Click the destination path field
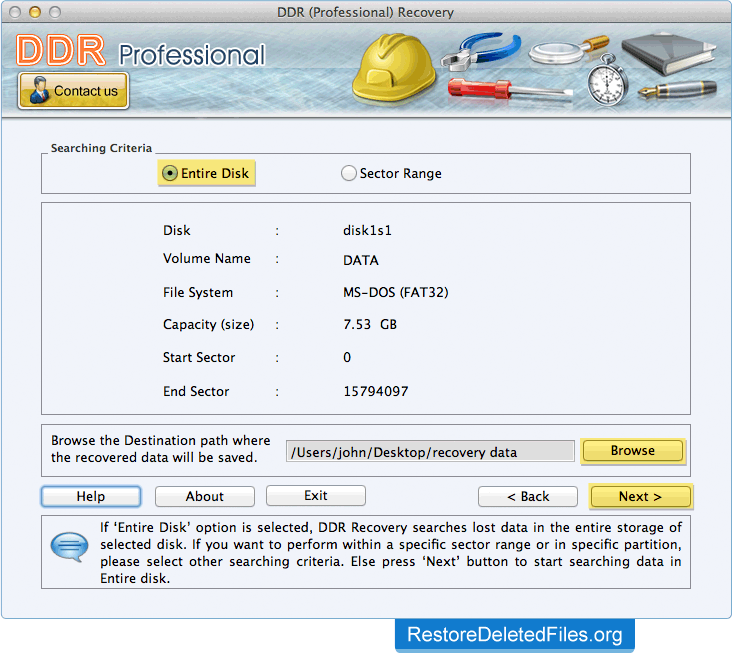The height and width of the screenshot is (653, 732). click(x=430, y=451)
